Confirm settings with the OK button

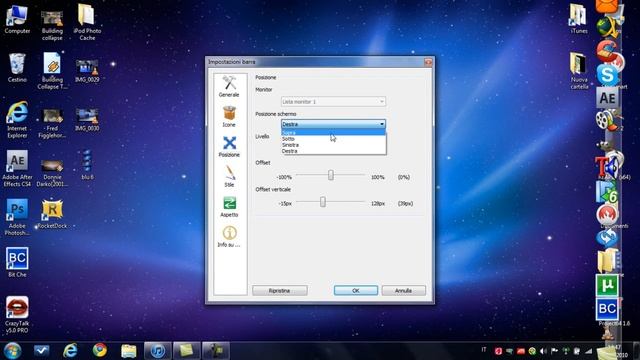356,291
